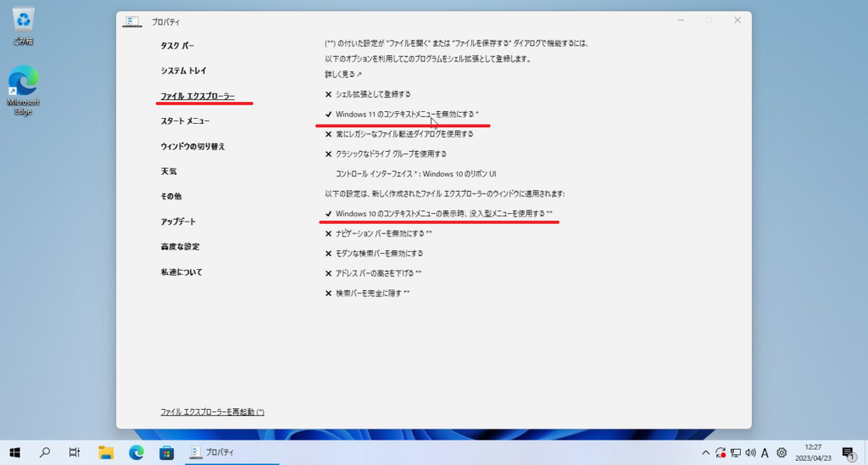Open the volume tray icon
This screenshot has height=465, width=868.
click(750, 453)
